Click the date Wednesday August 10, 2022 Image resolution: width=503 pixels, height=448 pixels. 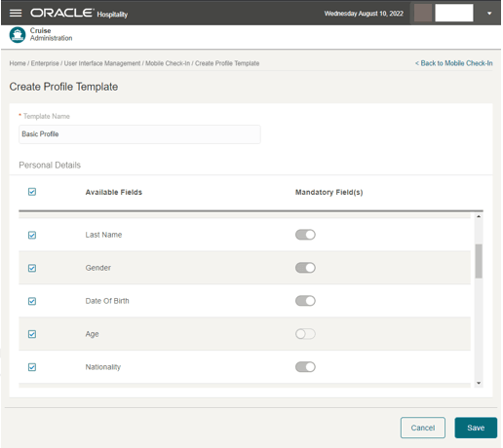tap(364, 14)
